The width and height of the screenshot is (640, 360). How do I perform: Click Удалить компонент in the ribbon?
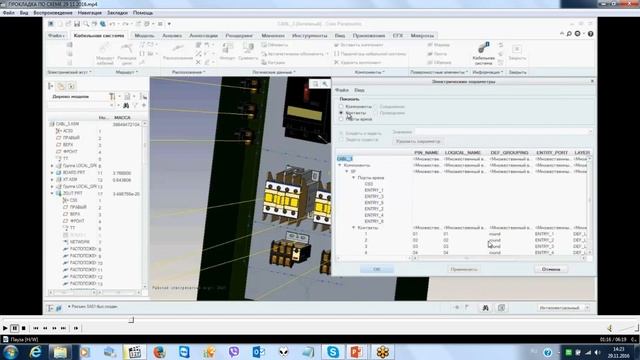click(x=358, y=62)
